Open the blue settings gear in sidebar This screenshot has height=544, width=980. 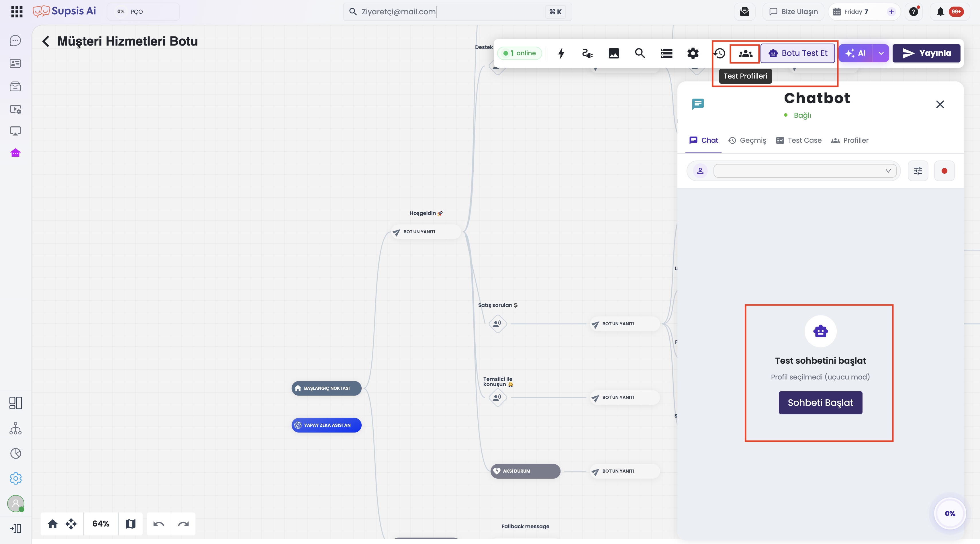(x=15, y=479)
